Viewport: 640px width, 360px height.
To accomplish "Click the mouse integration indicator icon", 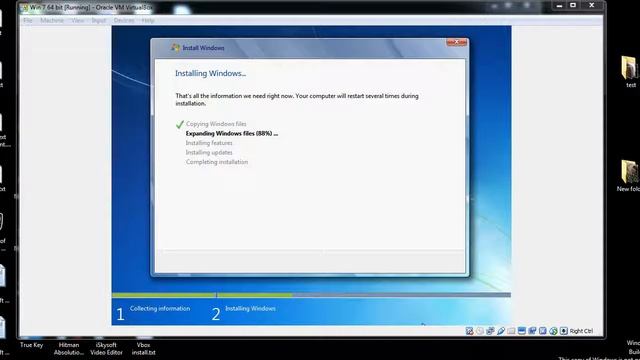I will [x=553, y=331].
